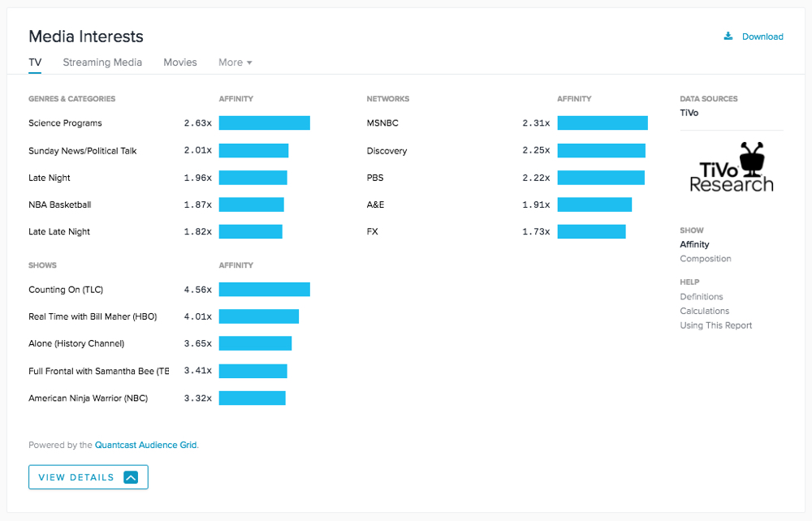The image size is (812, 521).
Task: Click the 2.31x affinity value
Action: click(x=536, y=123)
